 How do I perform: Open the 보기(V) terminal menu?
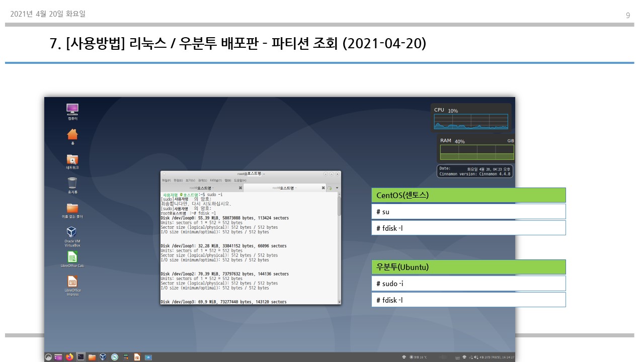[x=190, y=180]
